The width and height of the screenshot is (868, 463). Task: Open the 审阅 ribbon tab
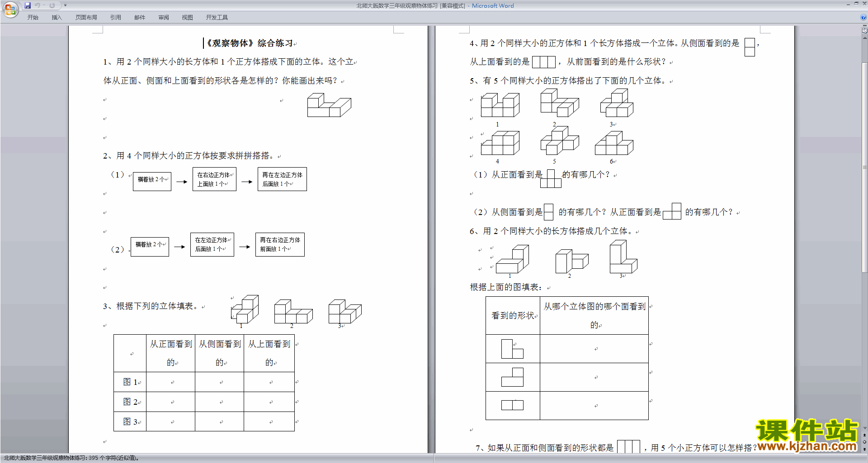(x=164, y=18)
